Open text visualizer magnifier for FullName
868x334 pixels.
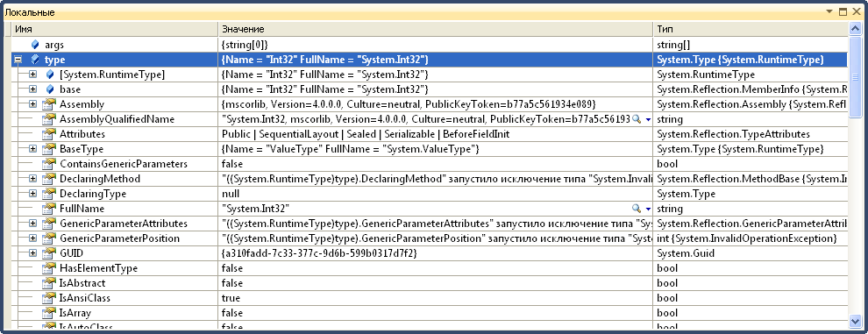(637, 209)
